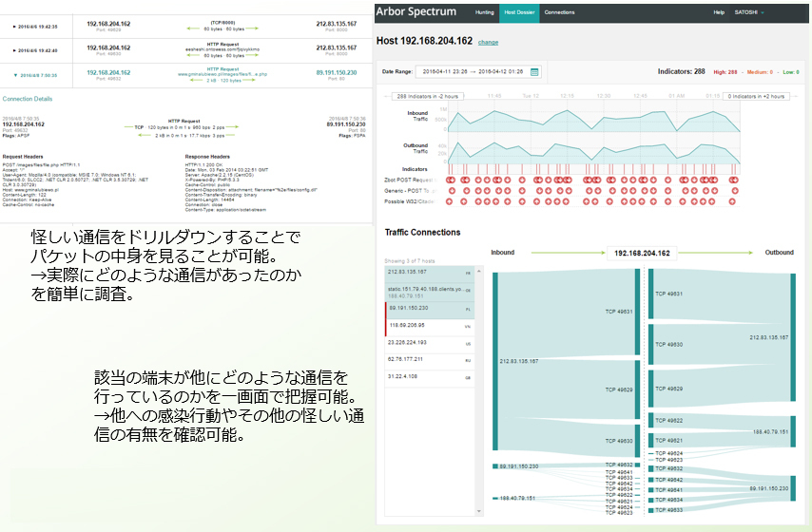Screen dimensions: 812x532
Task: Click the outbound 212.83.135.167 destination bar
Action: pyautogui.click(x=793, y=337)
